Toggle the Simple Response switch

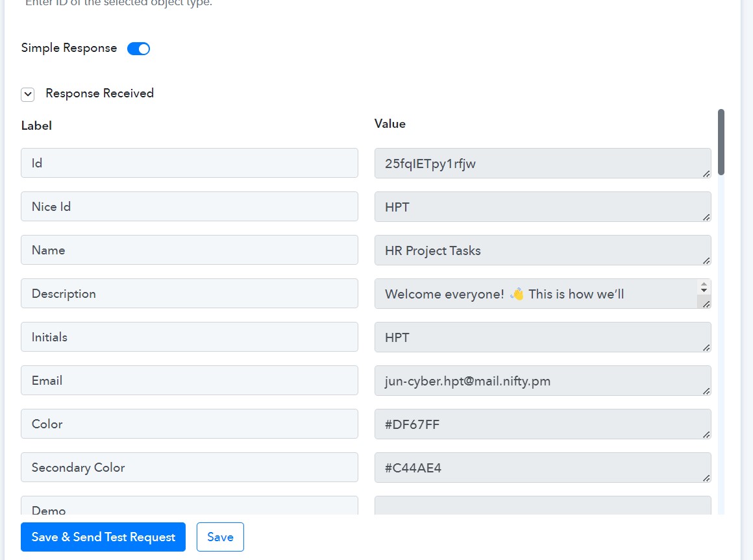(138, 49)
